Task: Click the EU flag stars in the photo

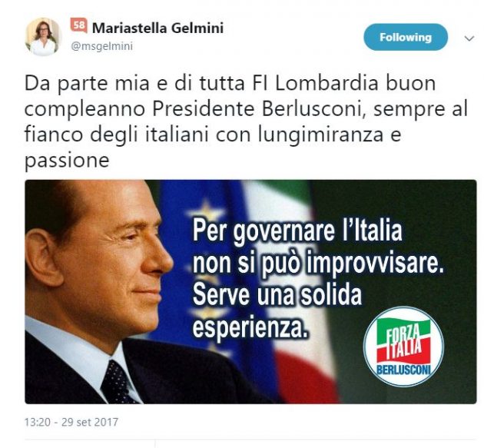Action: [204, 213]
